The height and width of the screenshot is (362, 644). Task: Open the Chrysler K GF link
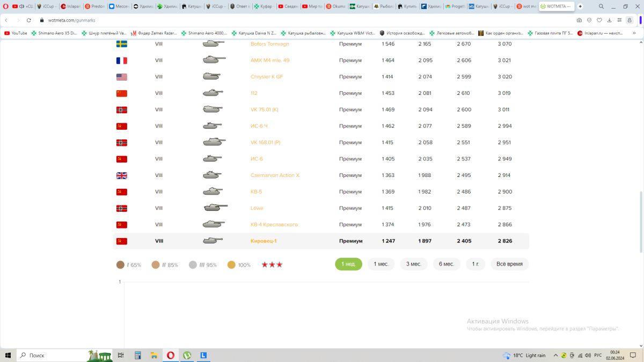coord(267,77)
